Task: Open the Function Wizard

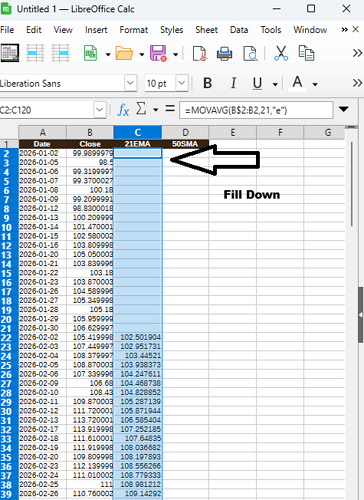Action: point(123,110)
